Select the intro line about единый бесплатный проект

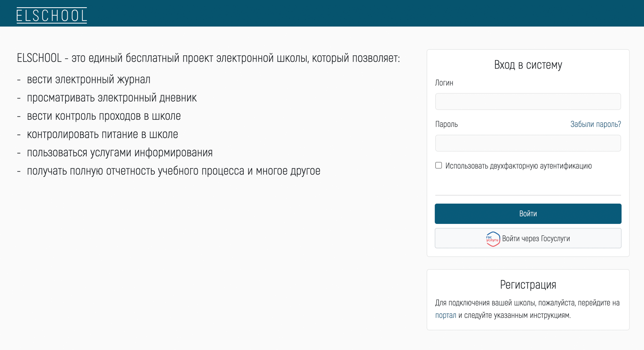click(x=208, y=58)
